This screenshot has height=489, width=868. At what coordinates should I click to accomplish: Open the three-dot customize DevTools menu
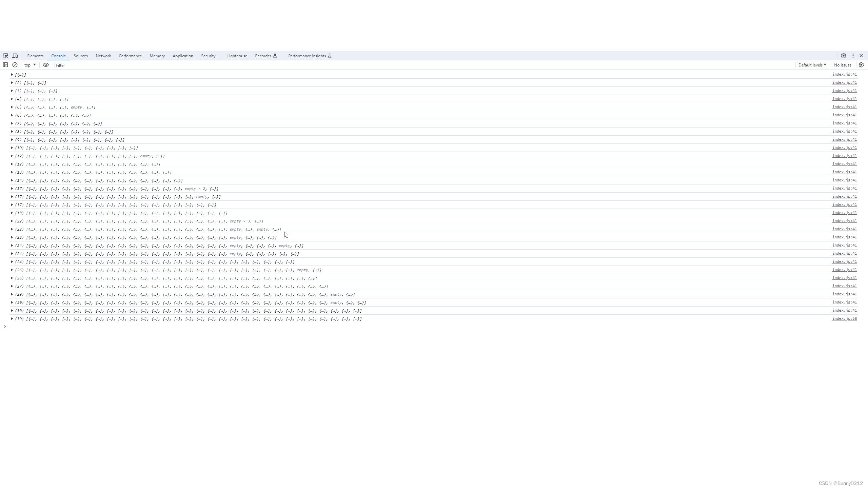coord(853,56)
